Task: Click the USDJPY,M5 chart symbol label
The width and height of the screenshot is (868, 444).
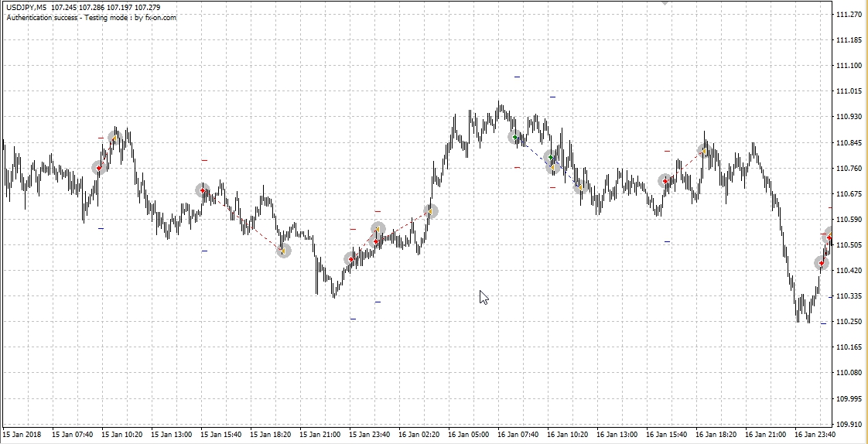Action: click(x=26, y=8)
